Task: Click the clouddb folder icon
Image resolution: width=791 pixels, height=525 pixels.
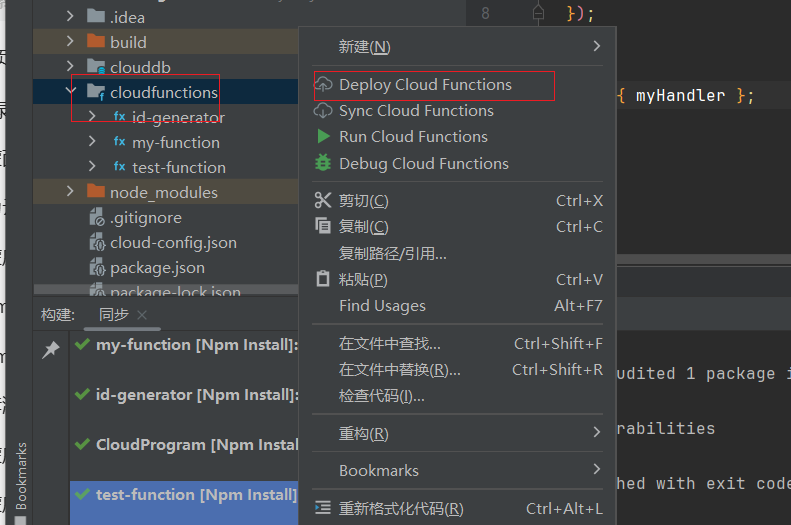Action: 95,67
